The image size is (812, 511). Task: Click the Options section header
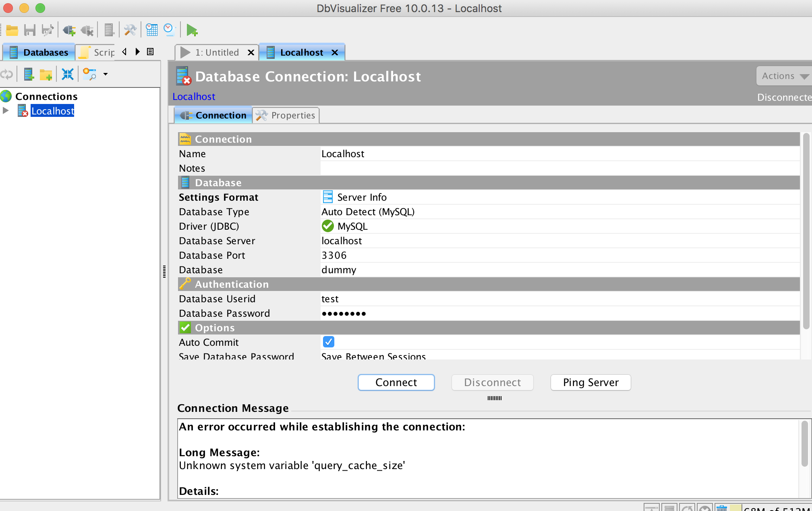click(489, 328)
